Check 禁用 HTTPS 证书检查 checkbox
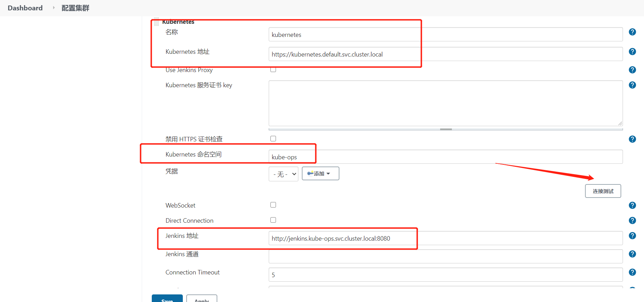The height and width of the screenshot is (302, 644). (x=273, y=139)
